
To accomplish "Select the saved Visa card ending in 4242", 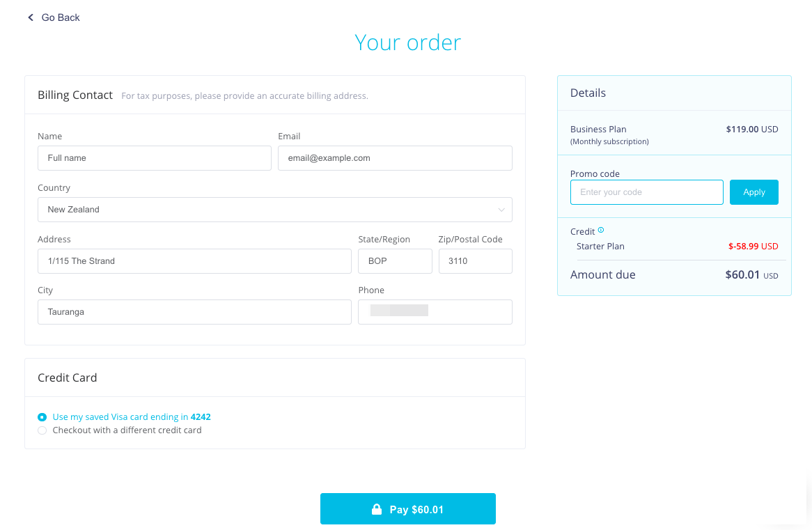I will 42,417.
